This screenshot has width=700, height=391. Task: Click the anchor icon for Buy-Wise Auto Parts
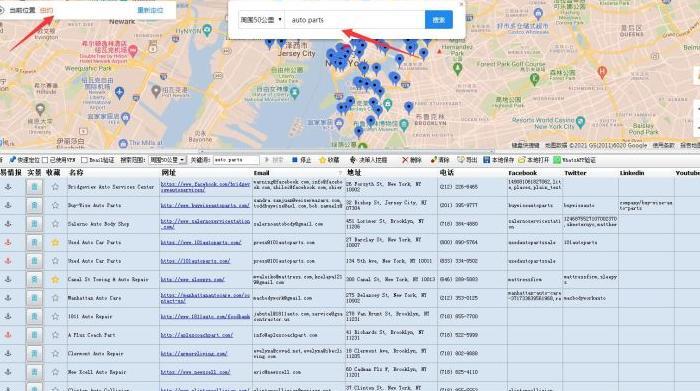(8, 205)
